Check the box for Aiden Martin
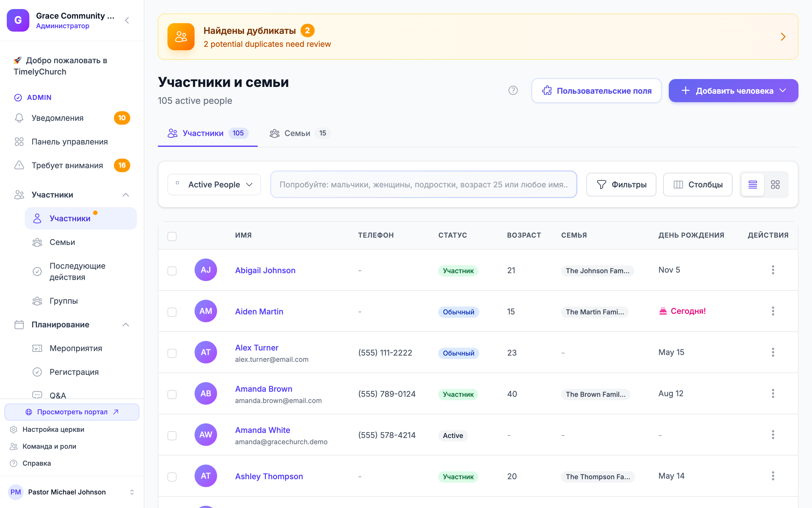The image size is (812, 508). [x=172, y=312]
